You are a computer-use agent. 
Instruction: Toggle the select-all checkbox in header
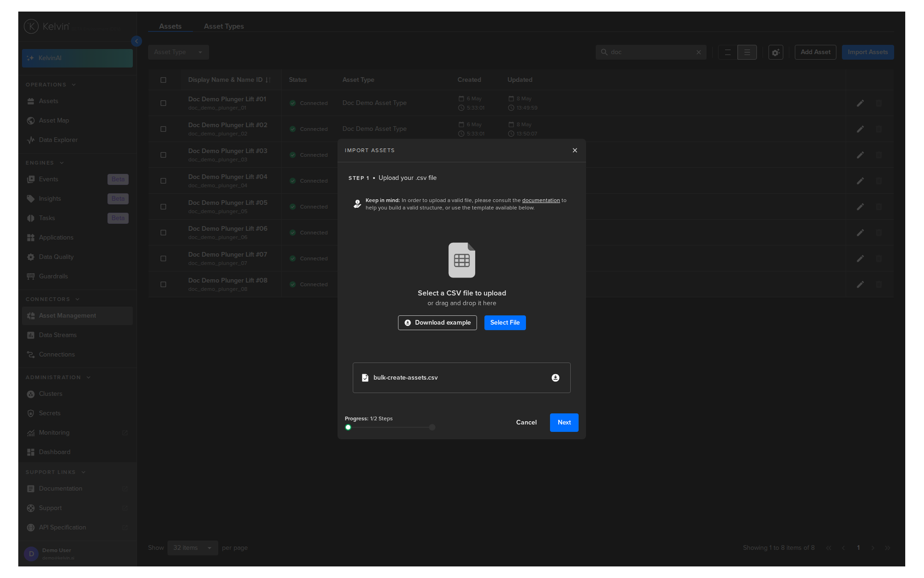coord(163,80)
